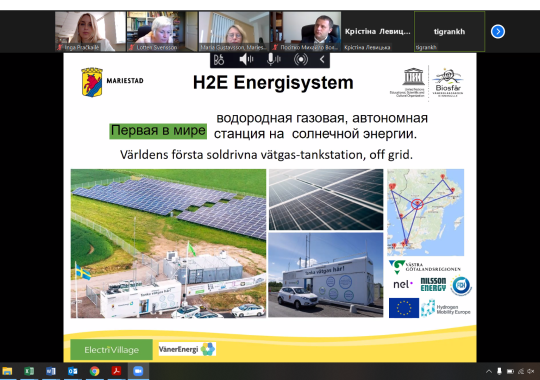
Task: Click the Zoom app taskbar icon
Action: 138,371
